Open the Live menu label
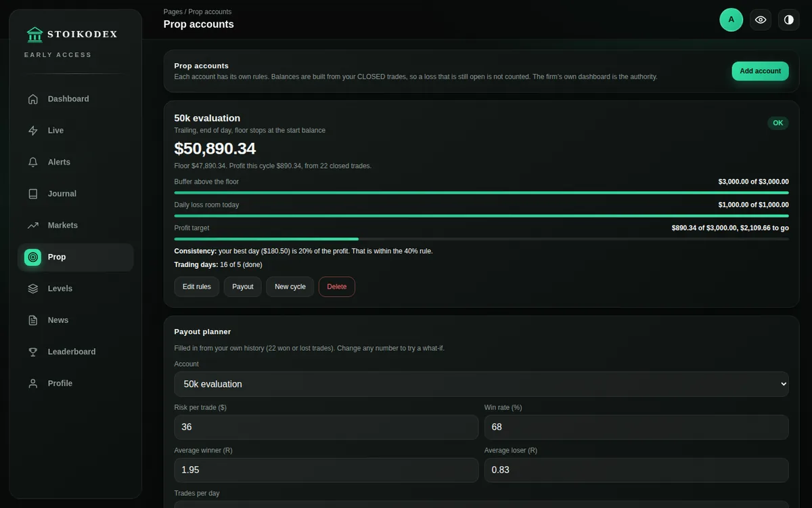The image size is (812, 508). [x=55, y=131]
